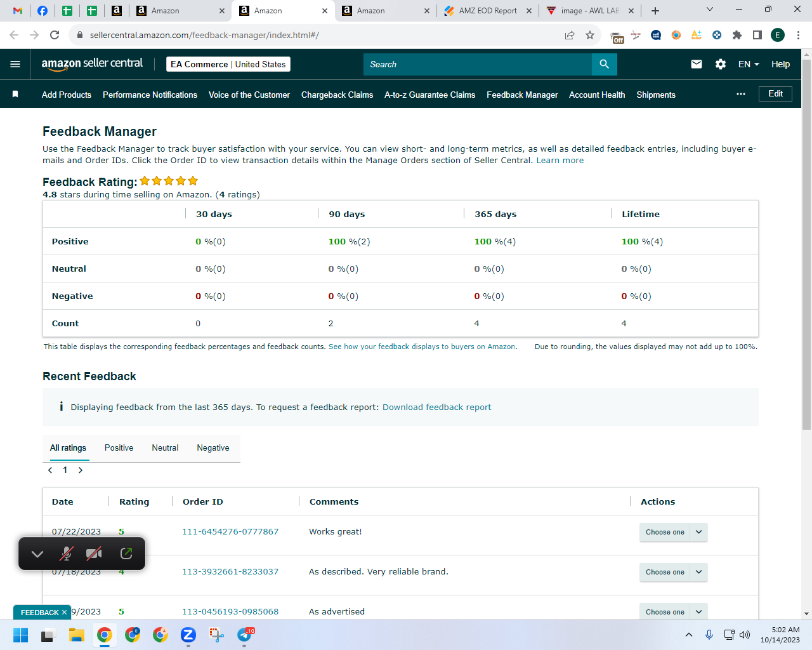Click the Seller Central search field
The image size is (812, 650).
(478, 64)
